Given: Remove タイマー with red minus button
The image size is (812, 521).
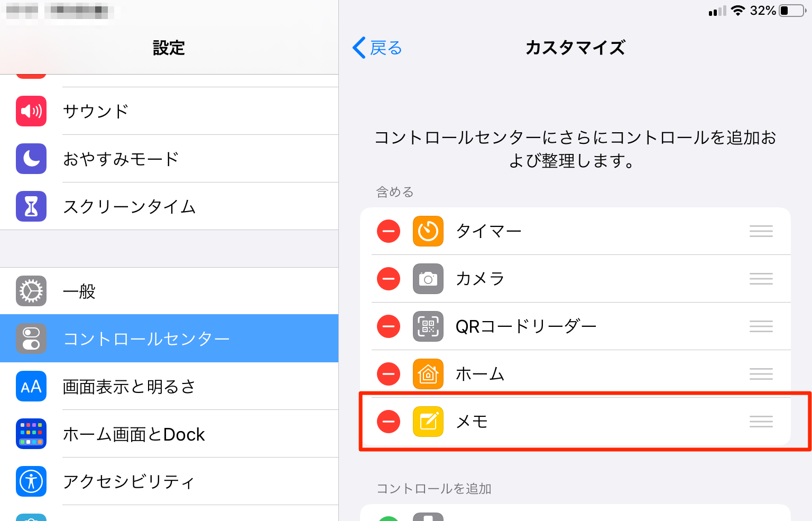Looking at the screenshot, I should tap(389, 231).
